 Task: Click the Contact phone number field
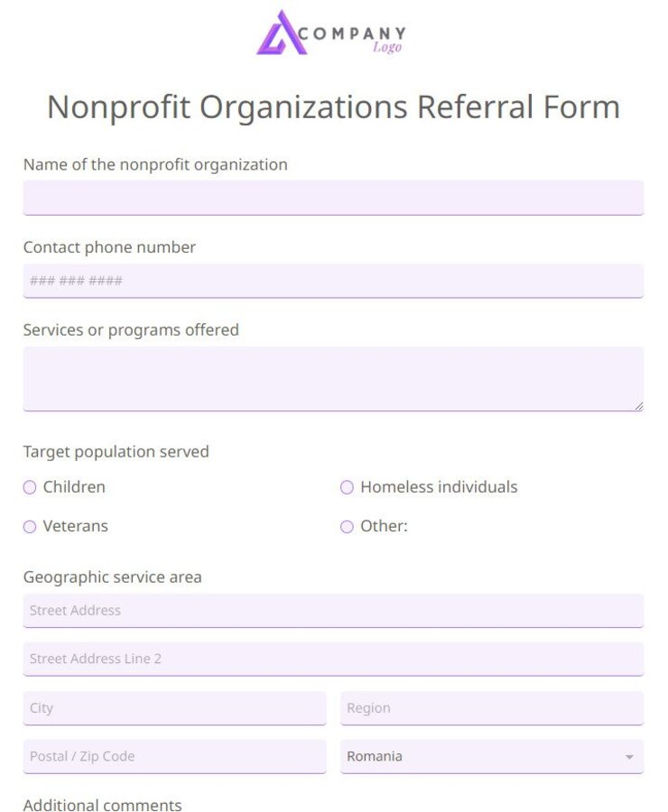click(x=333, y=281)
